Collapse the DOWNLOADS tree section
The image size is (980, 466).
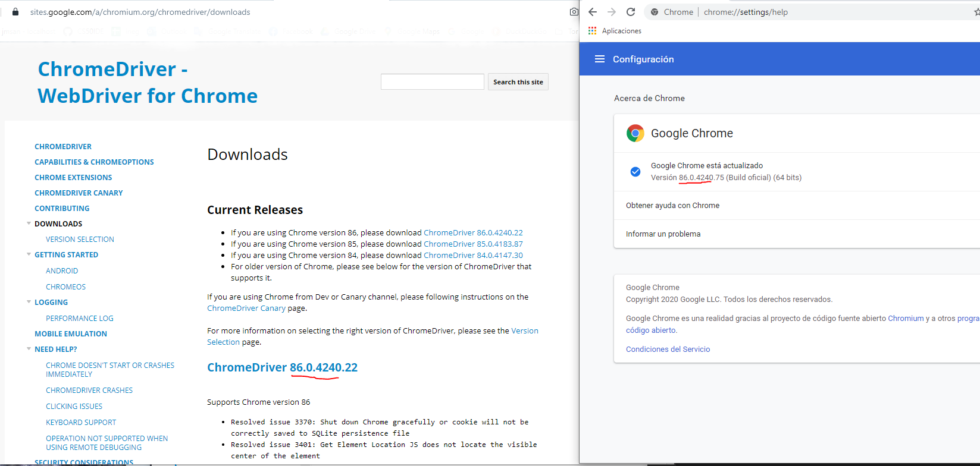click(29, 223)
